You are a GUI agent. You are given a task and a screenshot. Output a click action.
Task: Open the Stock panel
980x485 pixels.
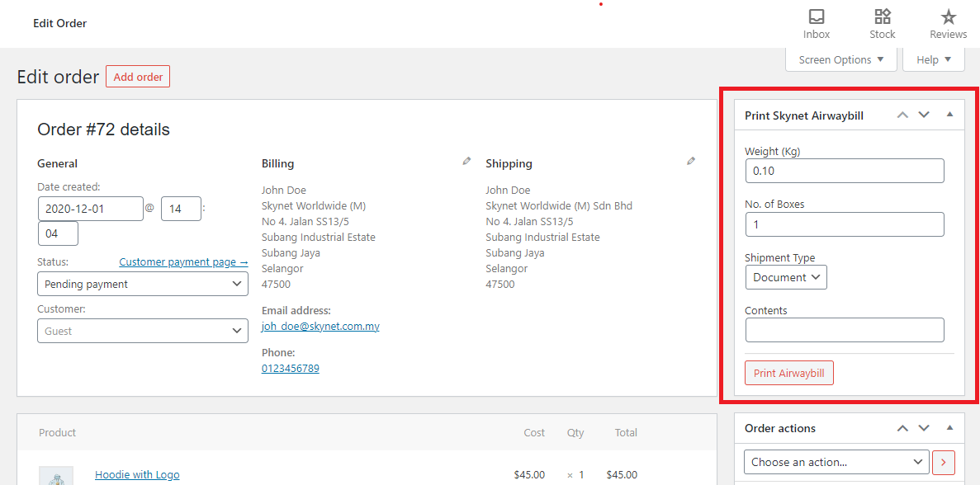click(882, 23)
